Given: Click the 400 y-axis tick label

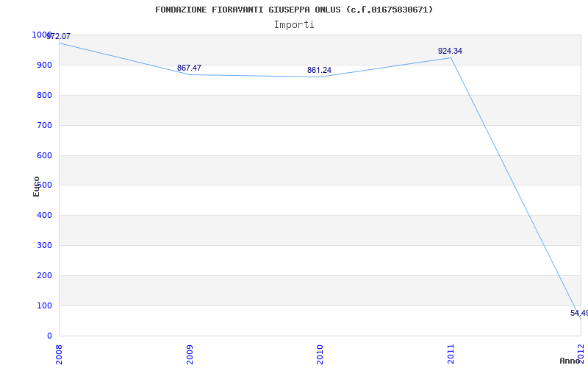Looking at the screenshot, I should (x=44, y=216).
